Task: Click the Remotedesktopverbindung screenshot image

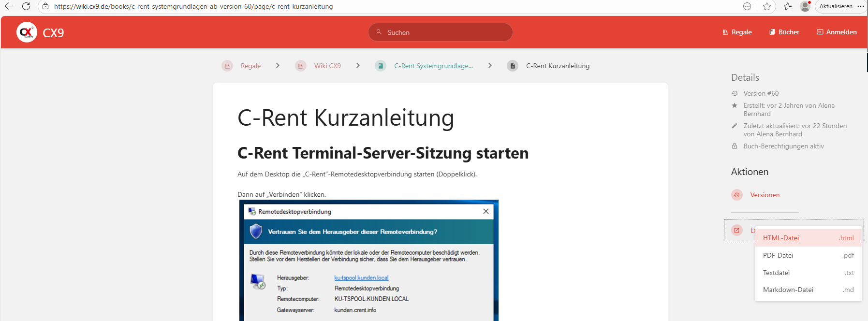Action: click(368, 261)
